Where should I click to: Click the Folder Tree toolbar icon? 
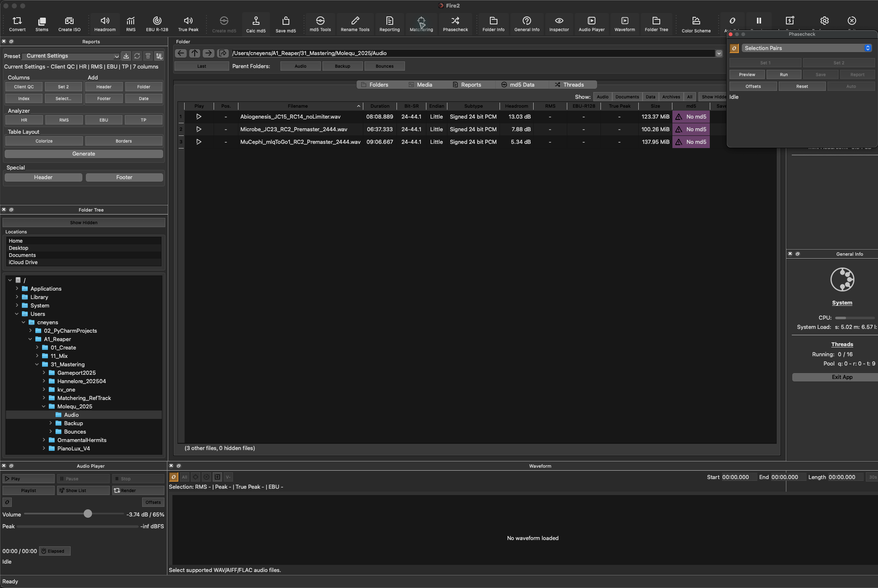click(656, 24)
